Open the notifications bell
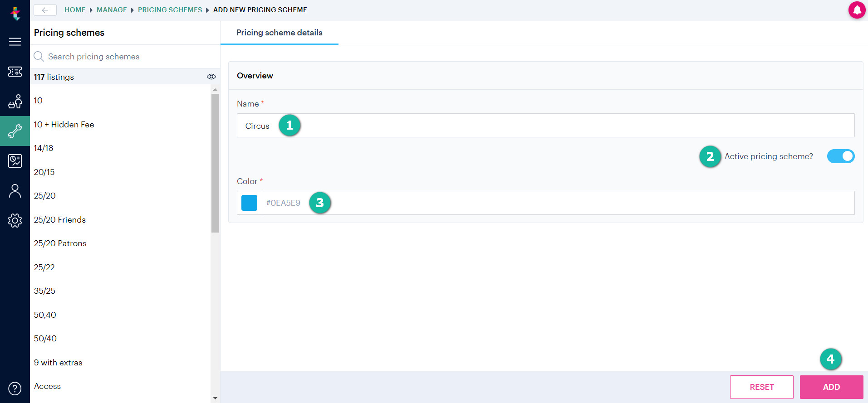The width and height of the screenshot is (868, 403). pos(857,10)
